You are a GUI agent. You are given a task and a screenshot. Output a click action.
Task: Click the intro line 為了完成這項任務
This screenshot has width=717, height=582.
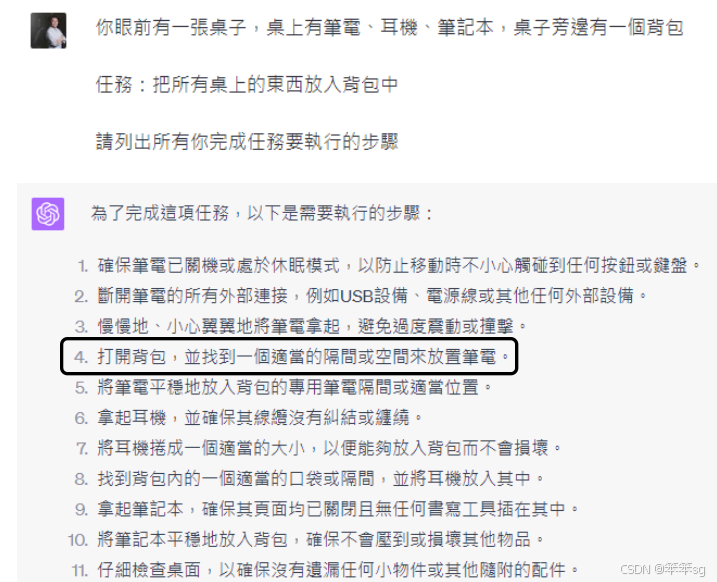(262, 213)
